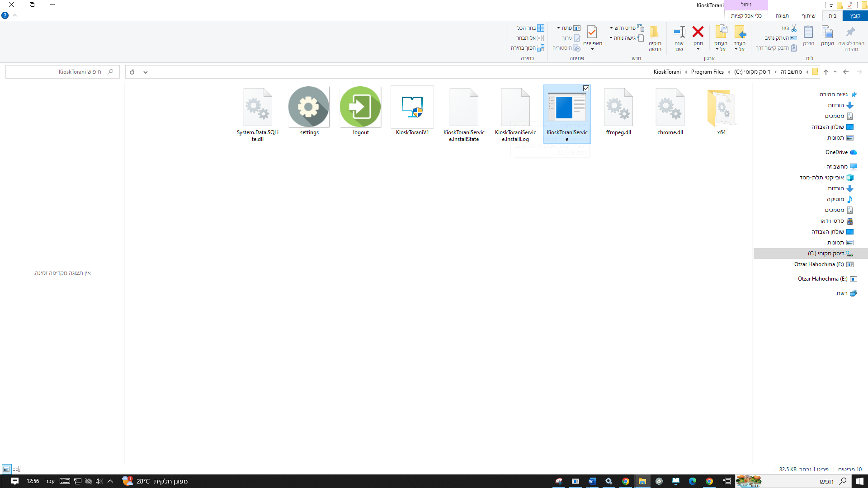Click Copy path (העתק נתיב)
Viewport: 868px width, 488px height.
781,38
